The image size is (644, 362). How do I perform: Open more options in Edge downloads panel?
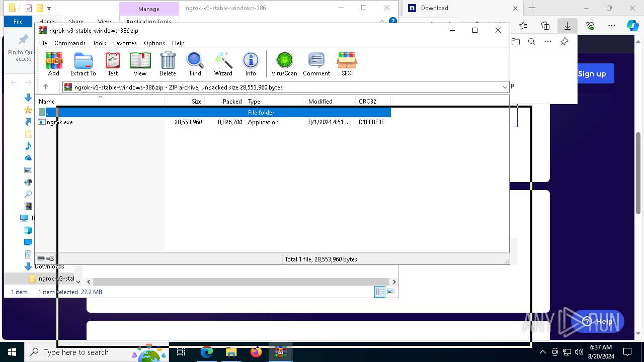[x=548, y=42]
